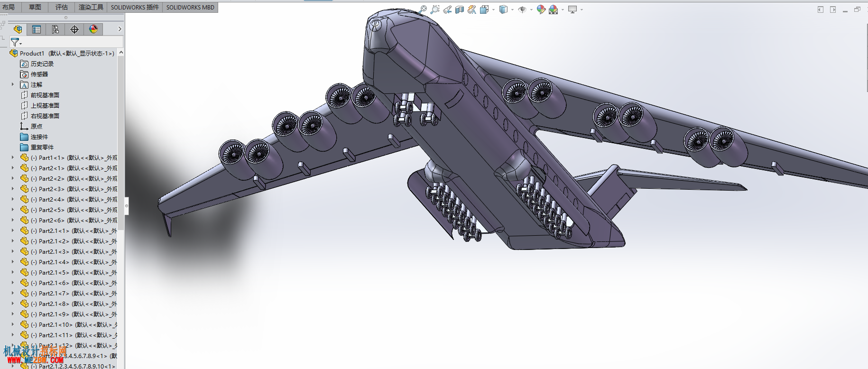
Task: Select the 上视基准面 plane
Action: (x=40, y=105)
